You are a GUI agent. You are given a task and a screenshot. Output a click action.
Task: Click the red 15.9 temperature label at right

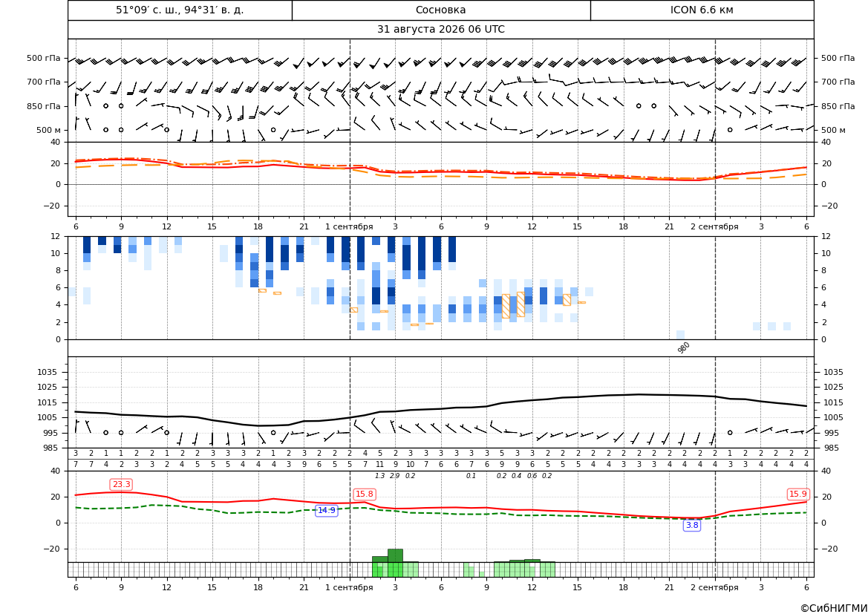(x=798, y=494)
